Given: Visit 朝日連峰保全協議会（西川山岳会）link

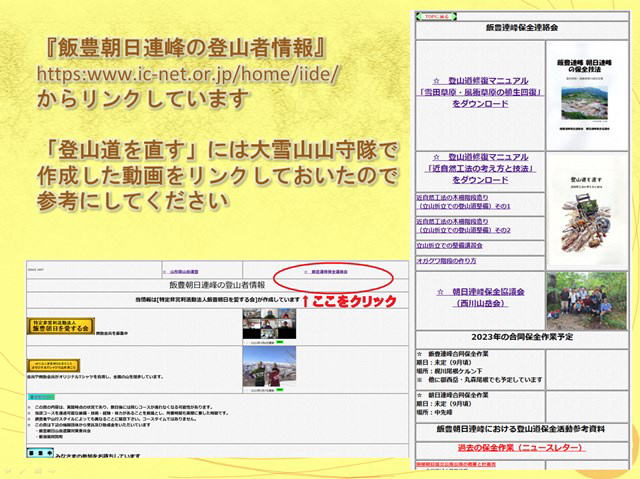Looking at the screenshot, I should pos(478,297).
